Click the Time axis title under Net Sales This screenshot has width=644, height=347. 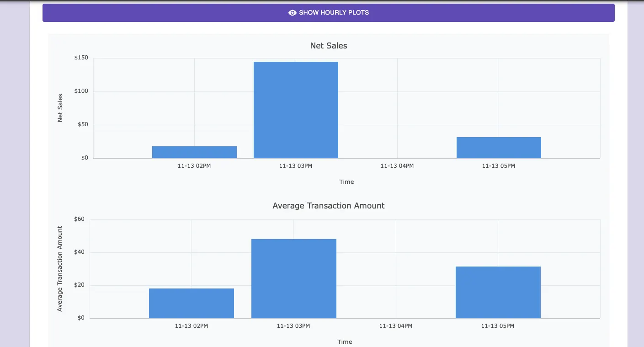point(346,182)
